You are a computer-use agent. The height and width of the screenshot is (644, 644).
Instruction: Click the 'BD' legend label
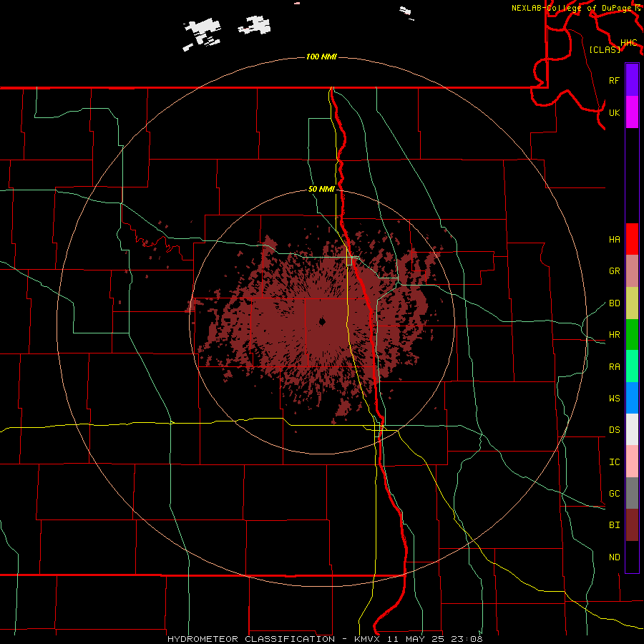pos(614,303)
